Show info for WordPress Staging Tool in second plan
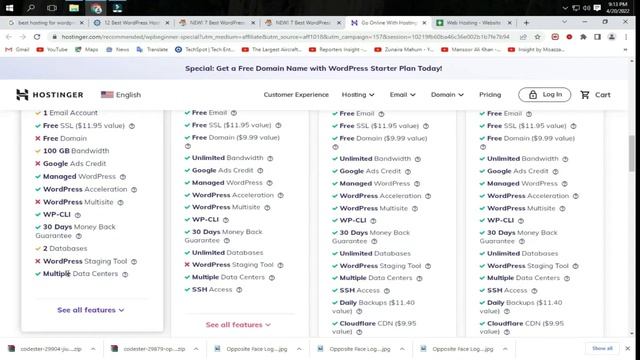This screenshot has width=640, height=360. (x=280, y=265)
